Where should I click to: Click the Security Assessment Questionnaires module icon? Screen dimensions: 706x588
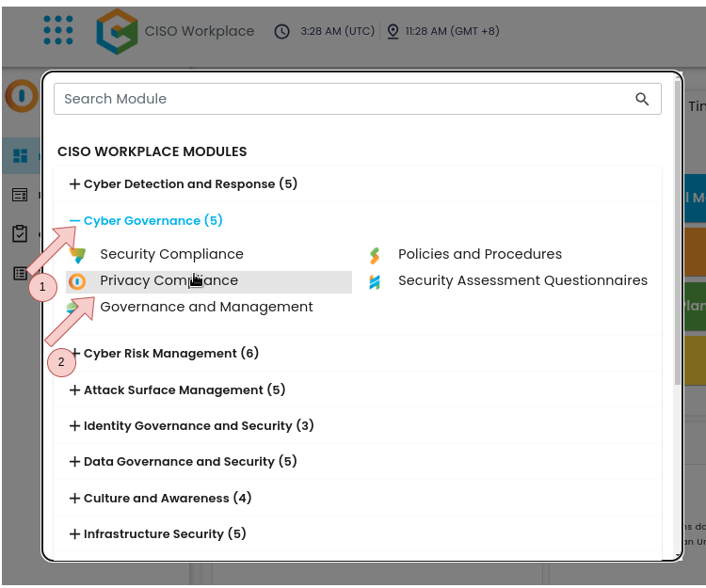(375, 282)
